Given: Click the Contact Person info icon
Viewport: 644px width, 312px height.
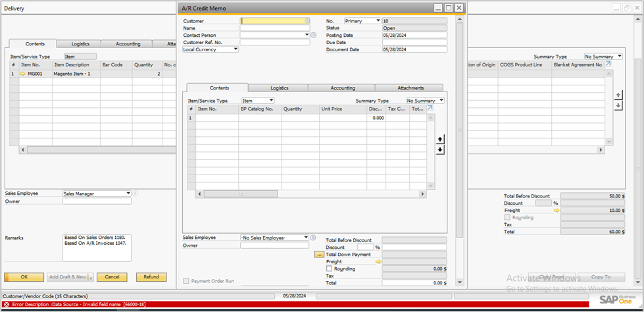Looking at the screenshot, I should [x=313, y=35].
